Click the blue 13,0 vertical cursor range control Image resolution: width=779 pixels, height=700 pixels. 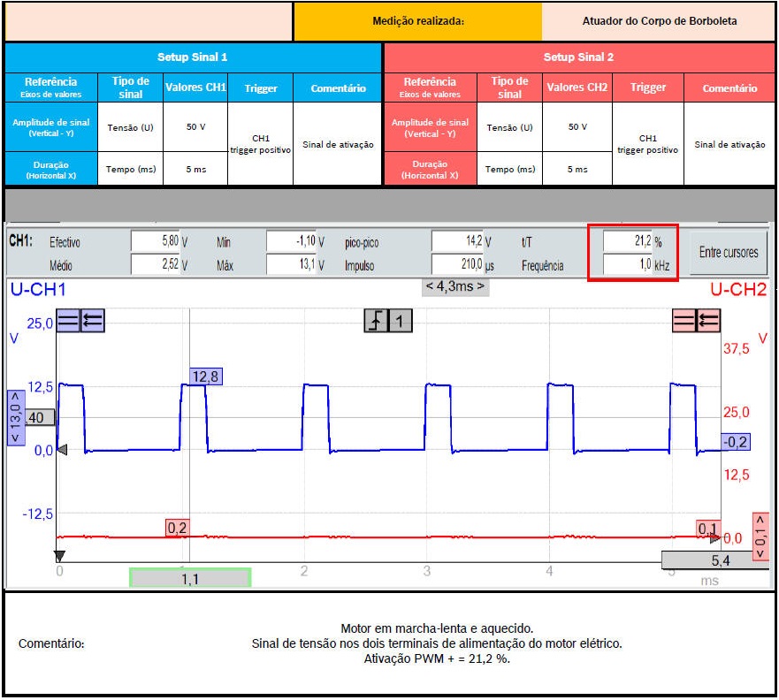[15, 417]
